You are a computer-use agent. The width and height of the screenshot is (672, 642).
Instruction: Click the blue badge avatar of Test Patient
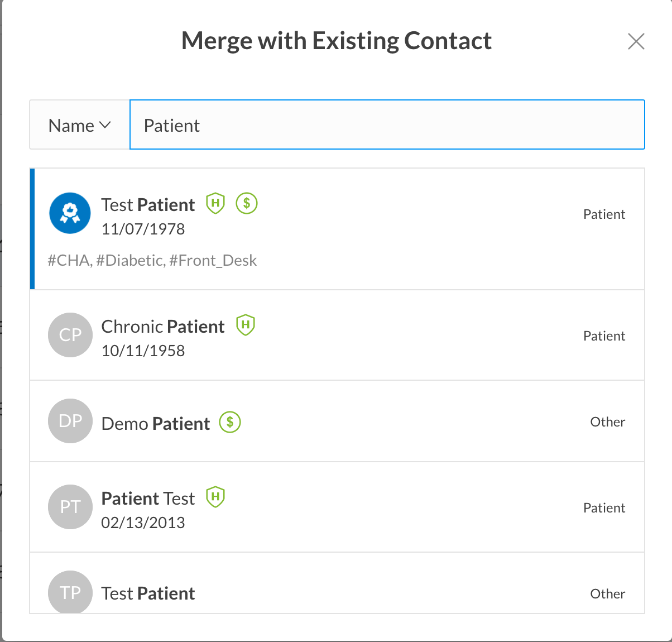coord(70,213)
